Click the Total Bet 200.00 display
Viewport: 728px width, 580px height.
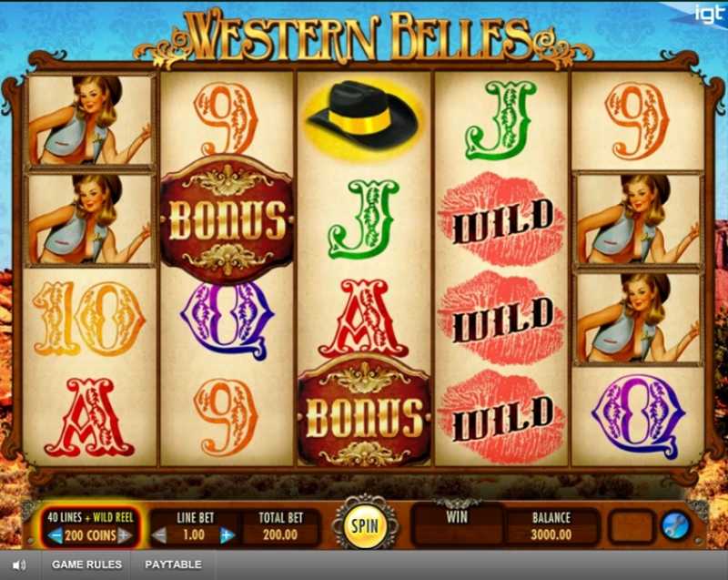pyautogui.click(x=280, y=527)
